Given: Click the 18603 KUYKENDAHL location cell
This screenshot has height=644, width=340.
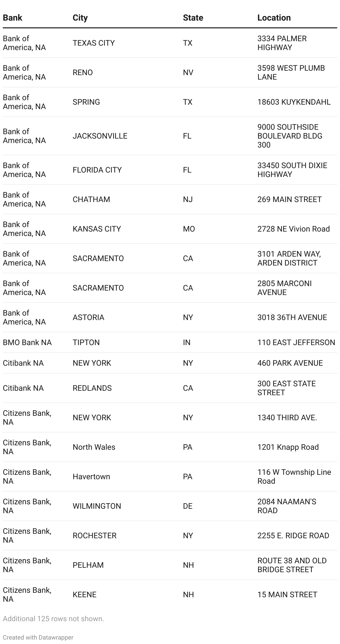Looking at the screenshot, I should coord(294,102).
